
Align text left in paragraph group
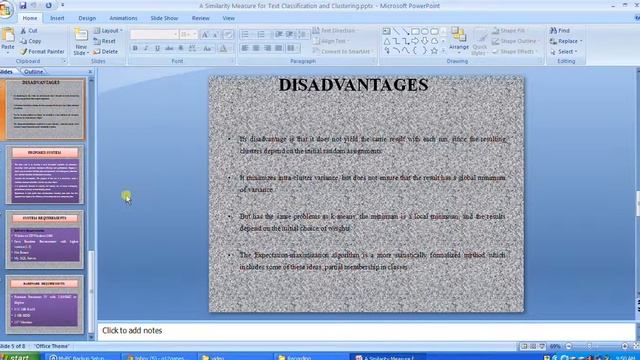tap(245, 48)
